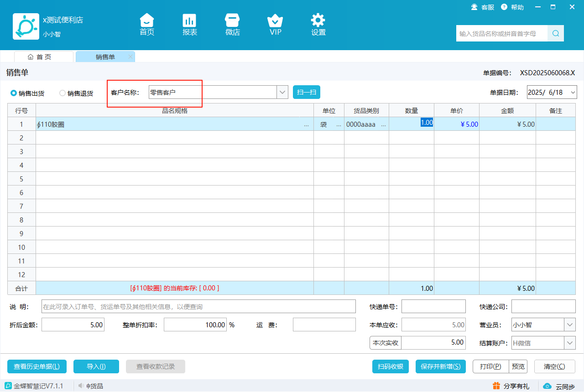The height and width of the screenshot is (392, 584).
Task: Switch to the 首页 tab
Action: pyautogui.click(x=44, y=57)
